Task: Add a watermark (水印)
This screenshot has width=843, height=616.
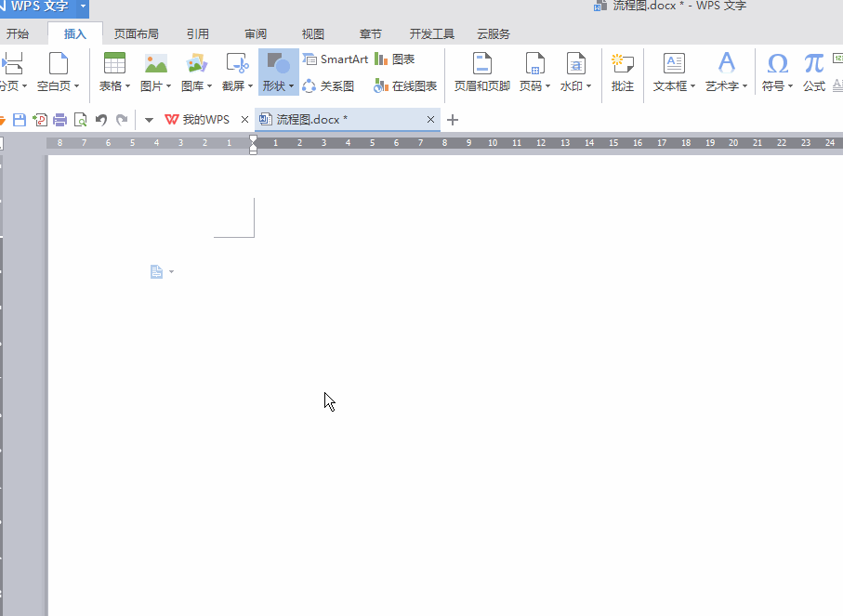Action: pos(575,72)
